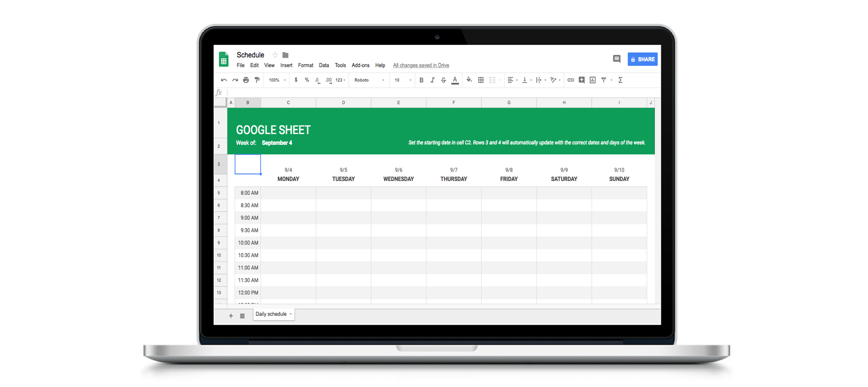This screenshot has width=868, height=387.
Task: Click the GOOGLE SHEET title cell
Action: [273, 129]
